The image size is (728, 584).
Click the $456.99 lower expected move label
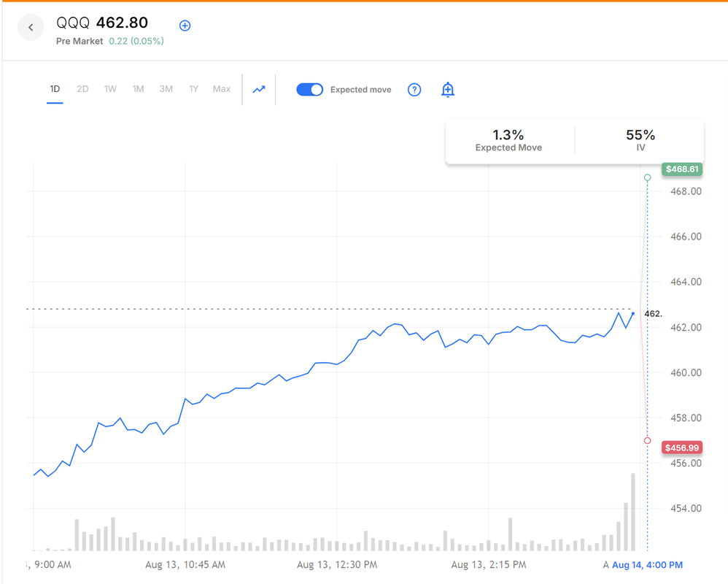pos(682,448)
